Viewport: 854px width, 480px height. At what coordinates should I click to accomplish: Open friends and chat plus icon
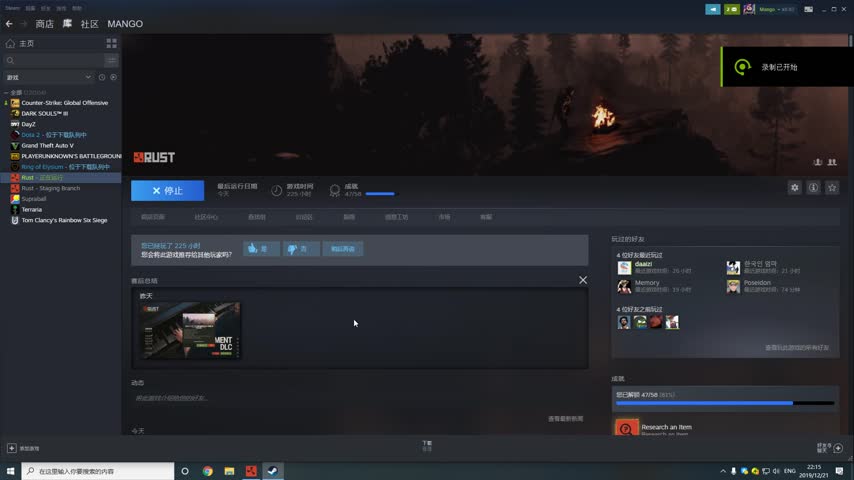838,448
